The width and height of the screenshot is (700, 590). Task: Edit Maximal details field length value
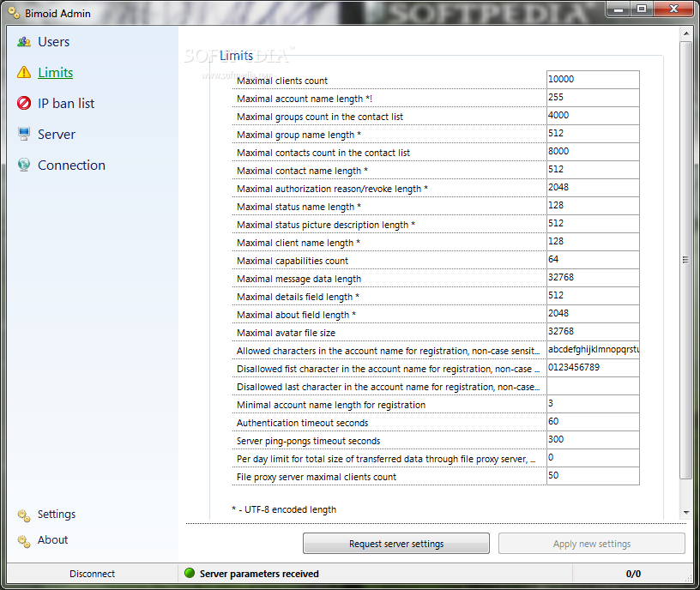tap(593, 296)
